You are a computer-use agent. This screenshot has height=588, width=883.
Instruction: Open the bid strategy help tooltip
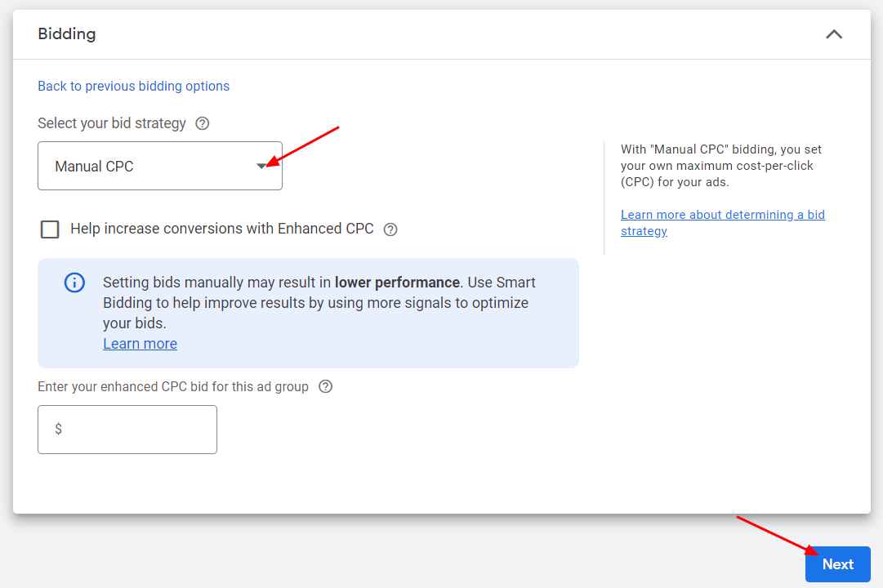tap(202, 123)
